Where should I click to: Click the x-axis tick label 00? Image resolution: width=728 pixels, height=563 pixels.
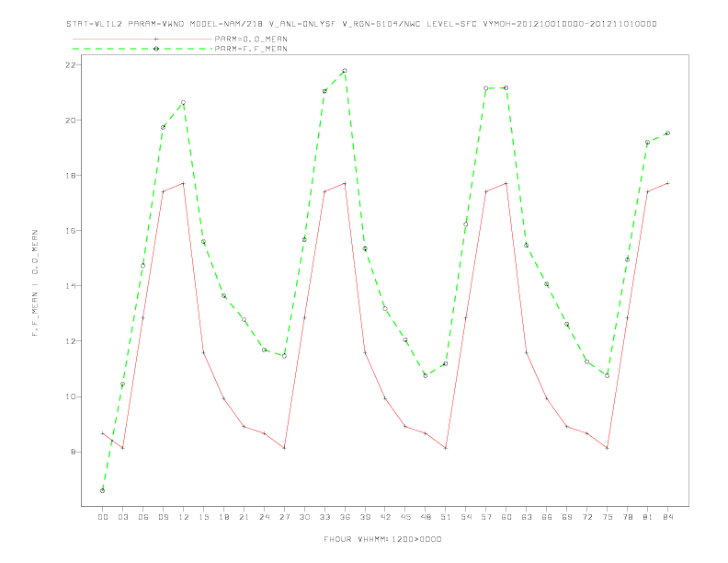[x=103, y=517]
